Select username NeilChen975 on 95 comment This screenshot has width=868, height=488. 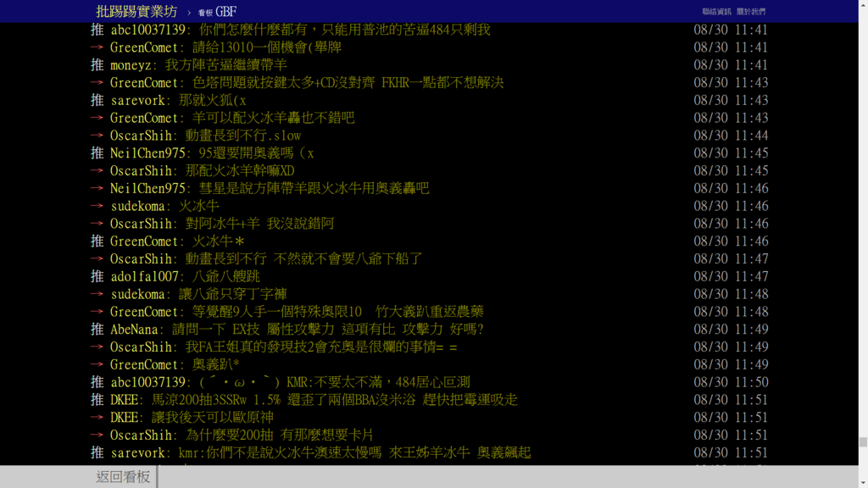147,152
